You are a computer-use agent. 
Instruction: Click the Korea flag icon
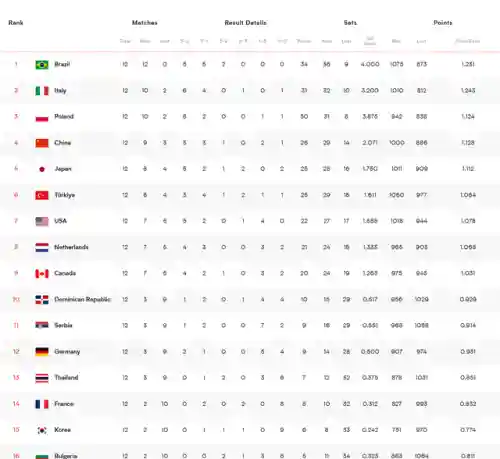pyautogui.click(x=42, y=430)
